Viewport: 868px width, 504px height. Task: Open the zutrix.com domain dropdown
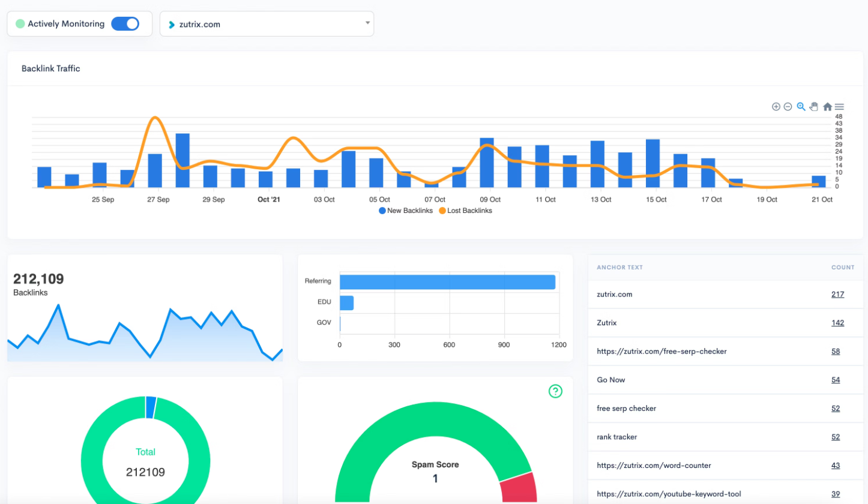267,24
